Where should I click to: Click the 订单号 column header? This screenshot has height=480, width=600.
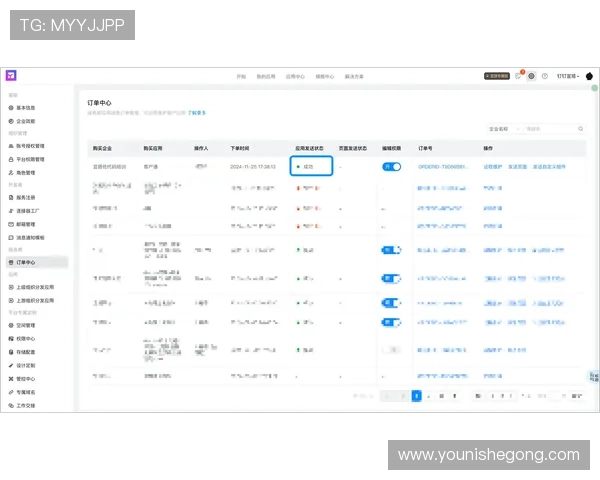point(425,148)
